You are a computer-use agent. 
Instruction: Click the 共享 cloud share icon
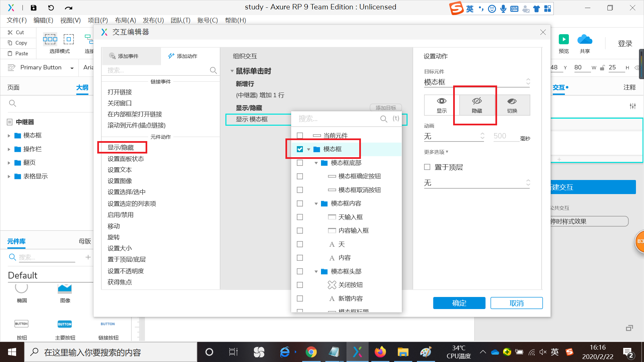pyautogui.click(x=584, y=40)
